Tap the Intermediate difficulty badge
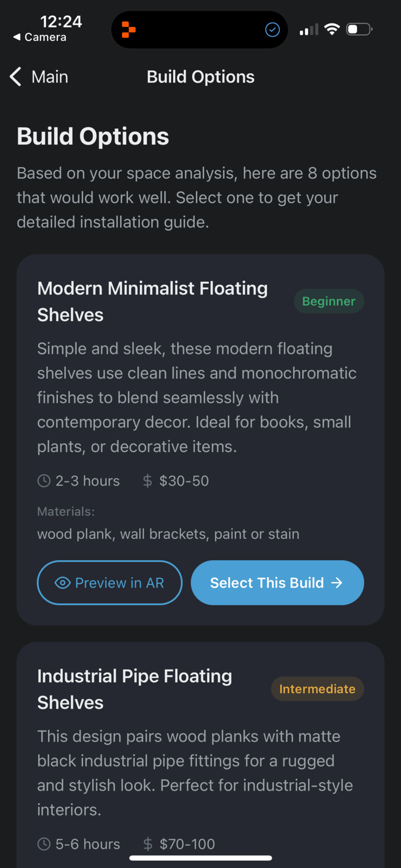Screen dimensions: 401x868 [x=317, y=689]
